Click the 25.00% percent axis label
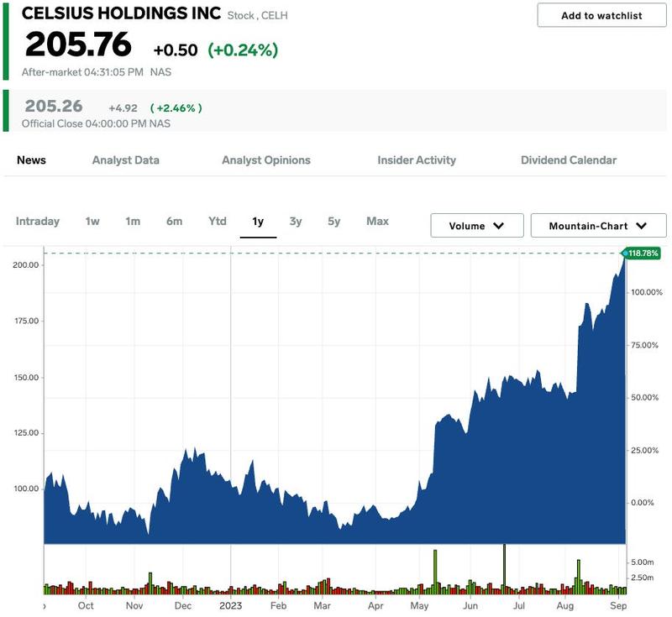Image resolution: width=672 pixels, height=617 pixels. point(644,451)
